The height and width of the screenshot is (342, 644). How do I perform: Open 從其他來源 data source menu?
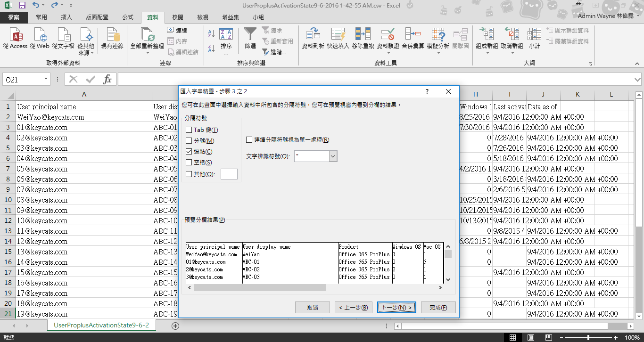(x=86, y=41)
